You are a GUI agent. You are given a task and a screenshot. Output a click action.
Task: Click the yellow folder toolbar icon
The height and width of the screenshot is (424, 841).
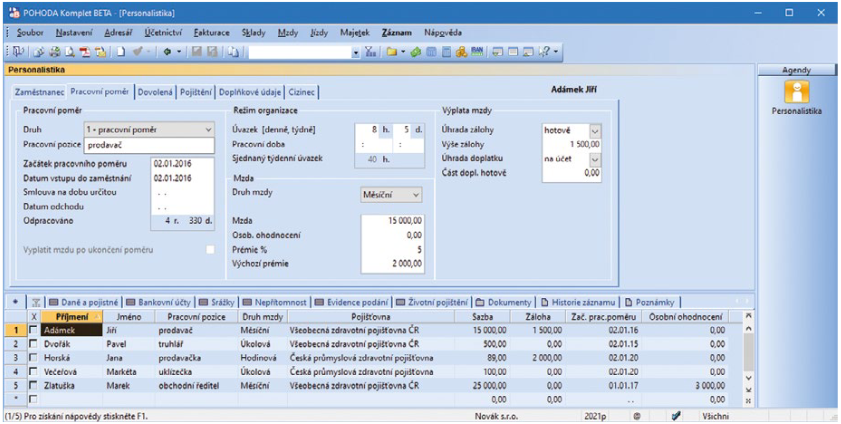coord(393,51)
